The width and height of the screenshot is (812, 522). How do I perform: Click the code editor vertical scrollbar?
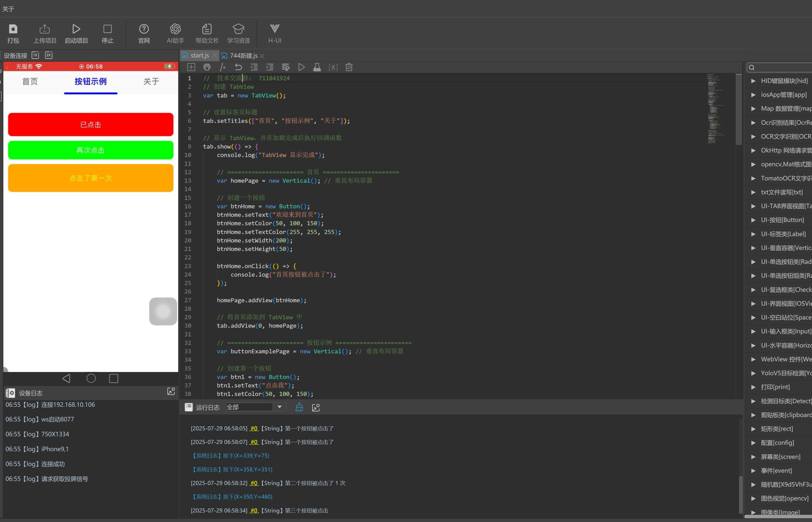coord(739,110)
